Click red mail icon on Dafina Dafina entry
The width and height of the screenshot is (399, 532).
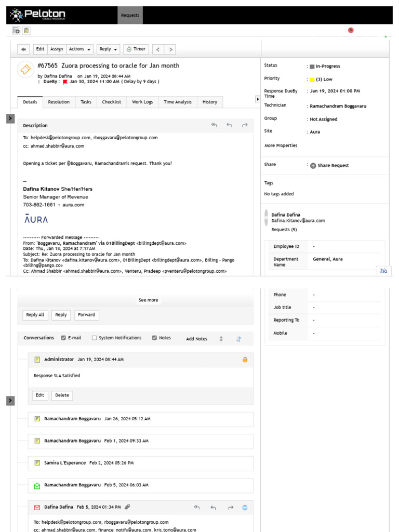point(37,508)
